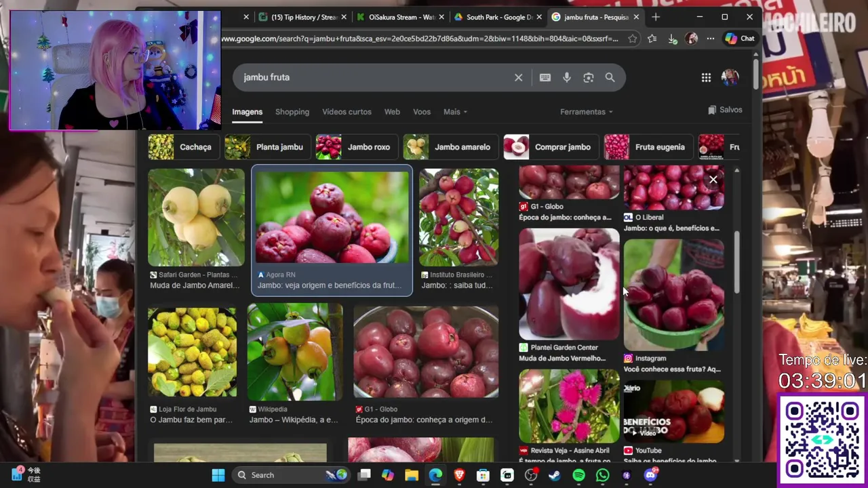The height and width of the screenshot is (488, 868).
Task: Open 'Jambo – Wikipédia' result link
Action: [x=294, y=420]
